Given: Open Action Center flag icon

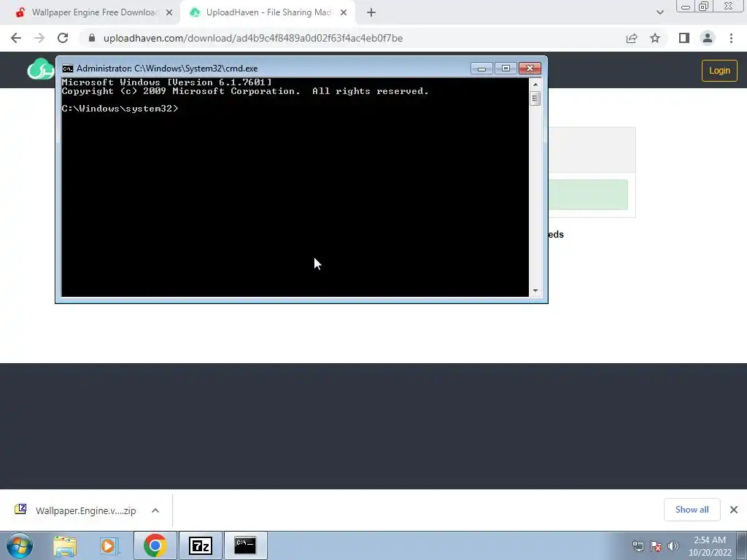Looking at the screenshot, I should (656, 546).
